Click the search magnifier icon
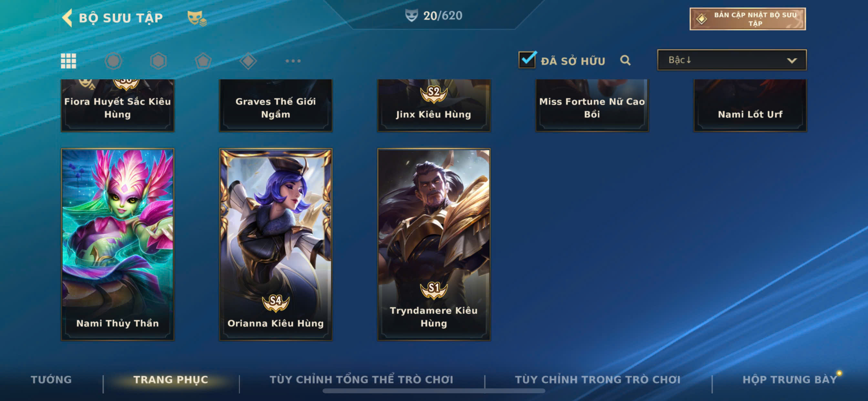868x401 pixels. tap(625, 60)
